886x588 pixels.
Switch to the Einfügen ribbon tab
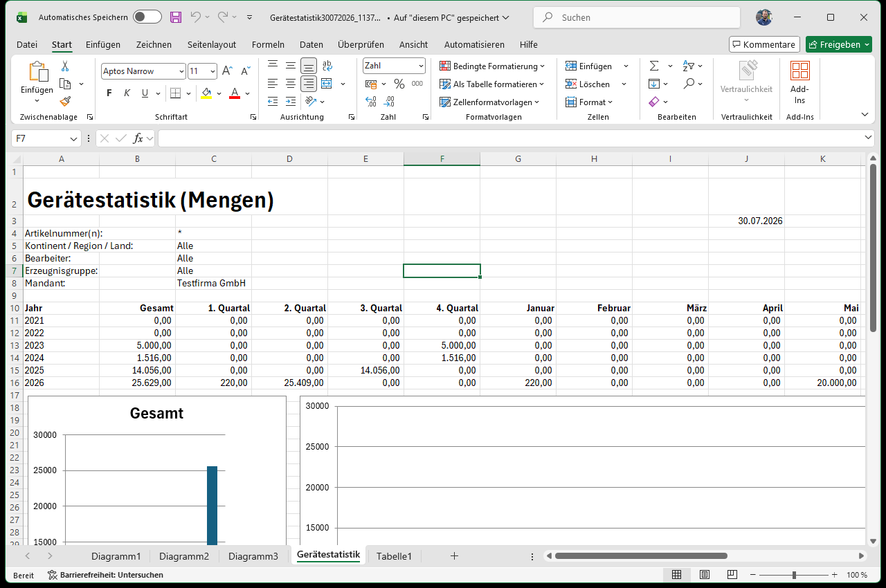(x=103, y=44)
